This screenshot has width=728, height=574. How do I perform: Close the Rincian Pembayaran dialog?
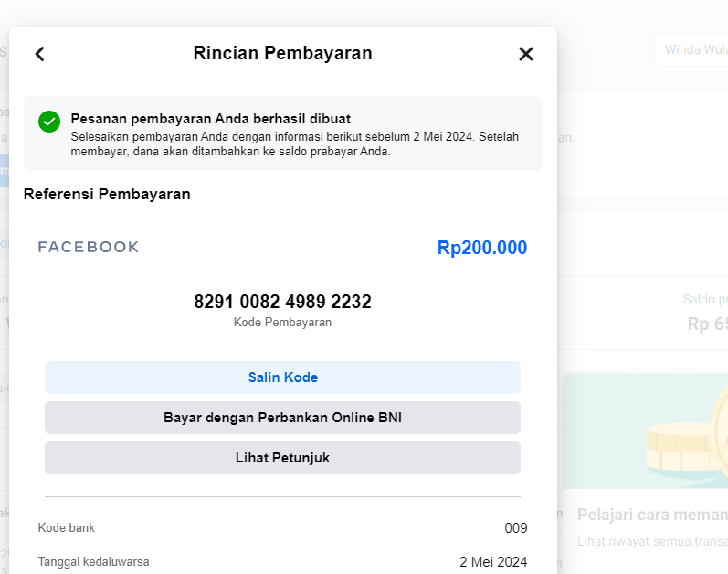(525, 54)
